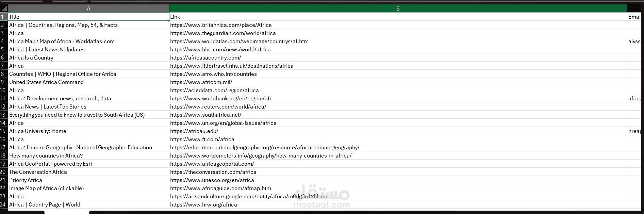Click cell 'Image Map of Africa (clickable)'
This screenshot has height=214, width=644.
point(88,188)
